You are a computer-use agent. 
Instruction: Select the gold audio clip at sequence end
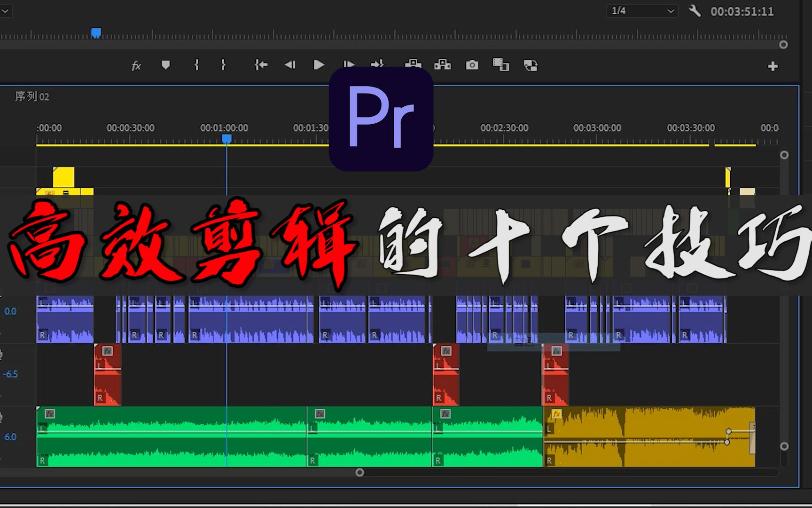pyautogui.click(x=649, y=437)
